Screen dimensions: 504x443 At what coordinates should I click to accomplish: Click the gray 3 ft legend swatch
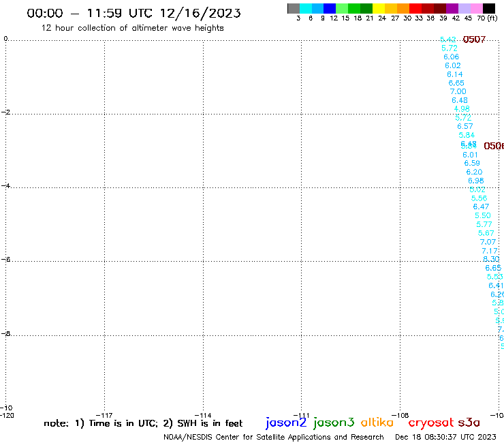294,8
